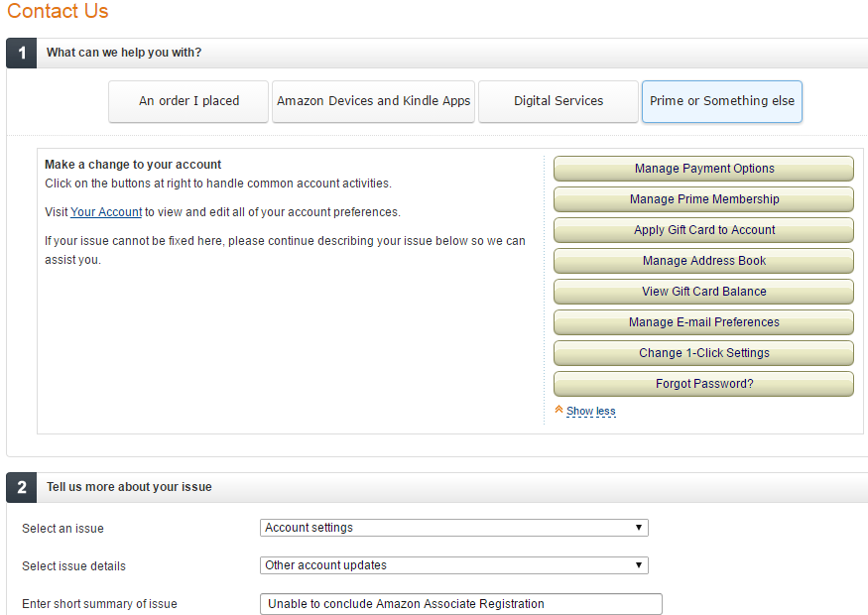Choose Amazon Devices and Kindle Apps tab
Screen dimensions: 868x615
point(373,101)
